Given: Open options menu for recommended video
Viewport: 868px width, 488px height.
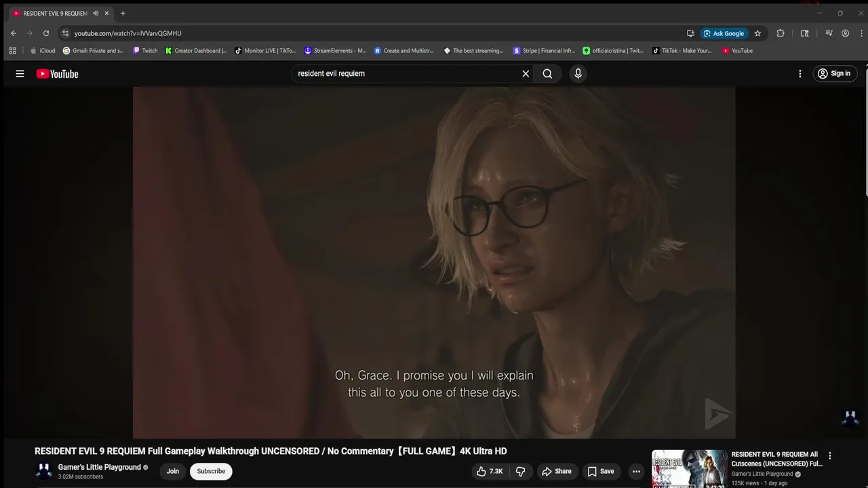Looking at the screenshot, I should 830,456.
